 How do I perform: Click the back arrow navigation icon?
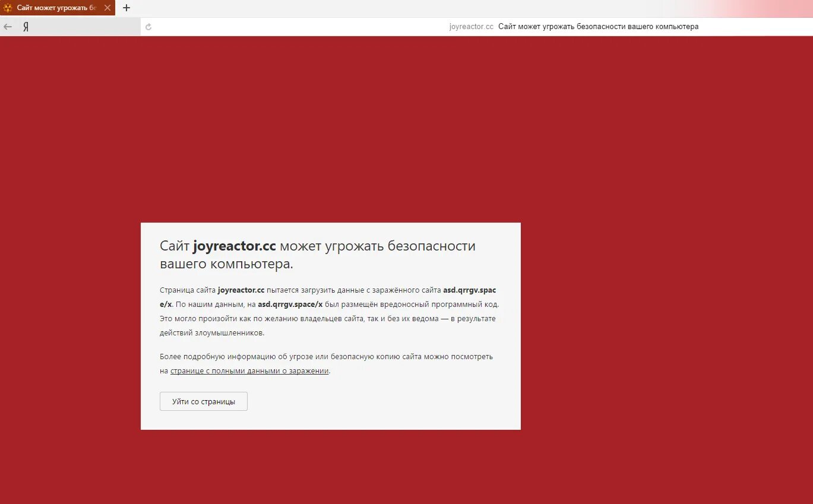tap(8, 27)
